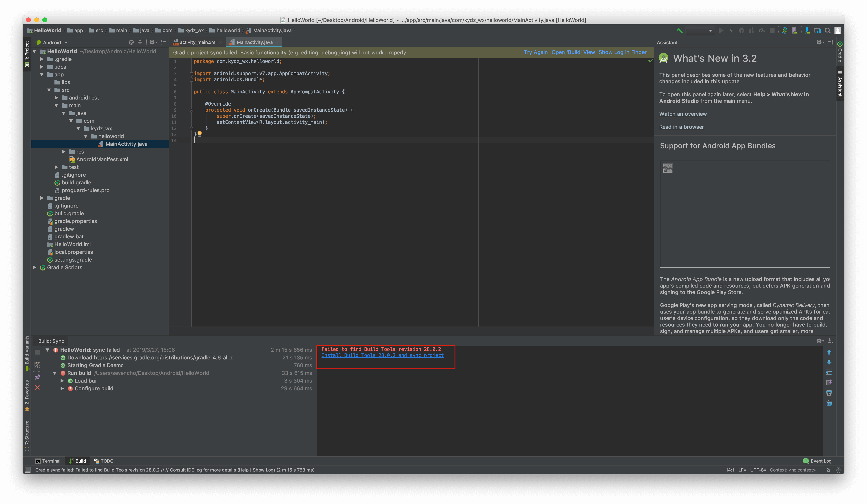Image resolution: width=867 pixels, height=504 pixels.
Task: Click Watch an overview link
Action: point(683,114)
